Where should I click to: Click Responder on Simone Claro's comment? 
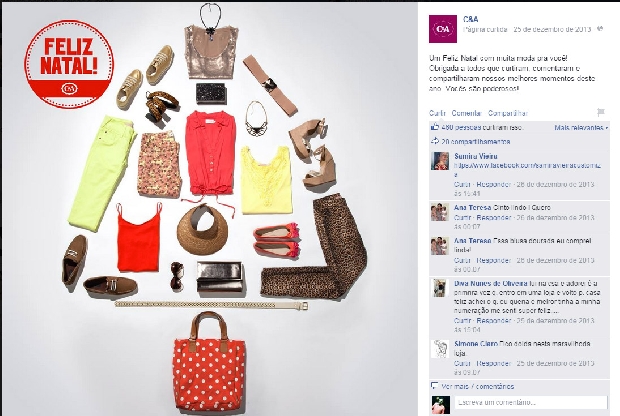pyautogui.click(x=493, y=363)
